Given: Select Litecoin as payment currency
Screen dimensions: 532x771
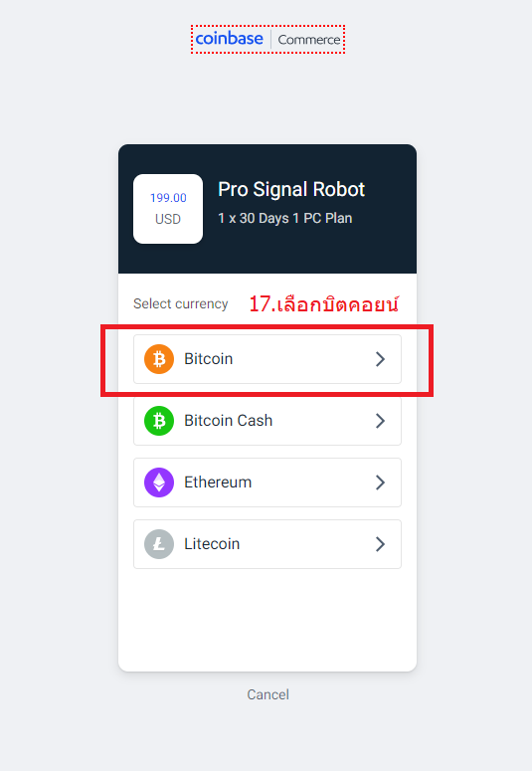Looking at the screenshot, I should click(266, 544).
